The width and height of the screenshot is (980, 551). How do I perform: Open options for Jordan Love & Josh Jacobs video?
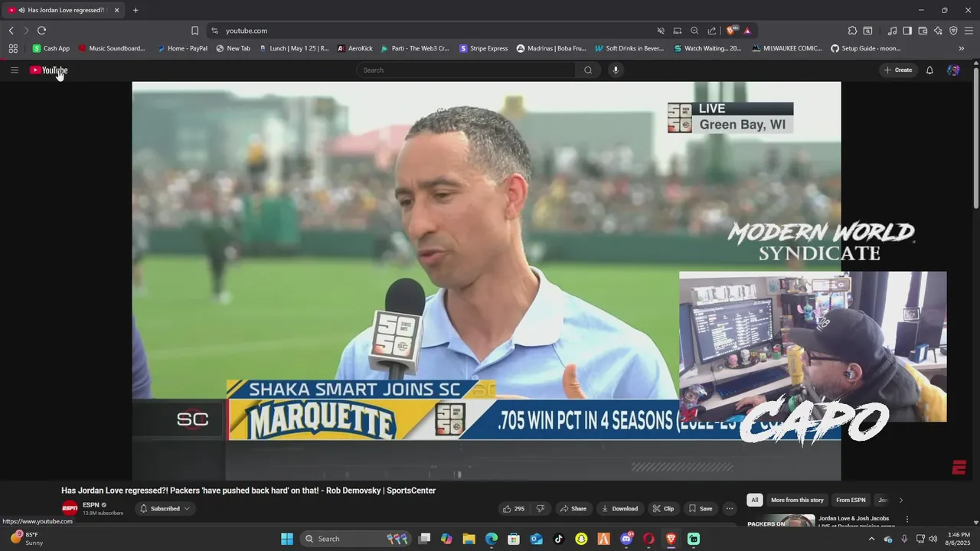(x=907, y=519)
